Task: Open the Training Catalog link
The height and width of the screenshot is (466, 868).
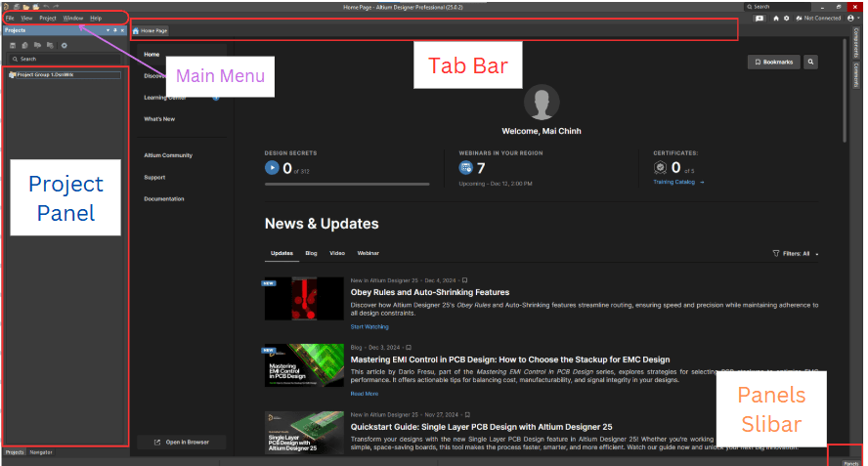Action: coord(678,182)
